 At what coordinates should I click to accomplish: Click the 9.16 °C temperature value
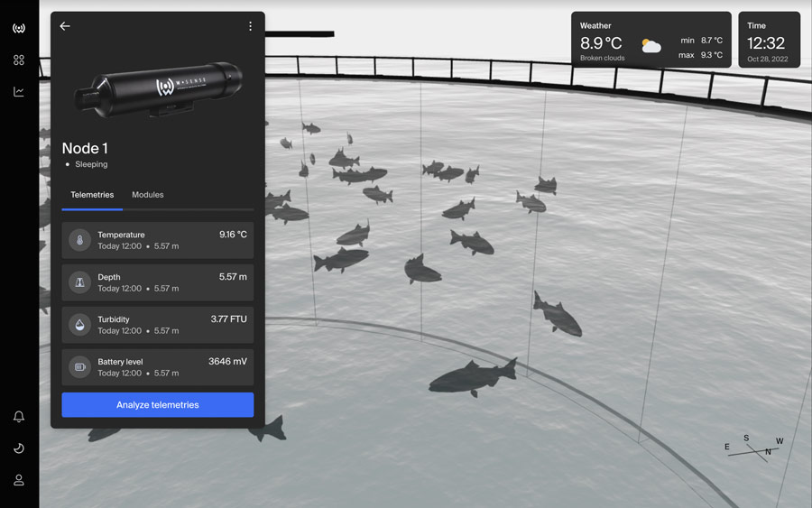(x=233, y=235)
